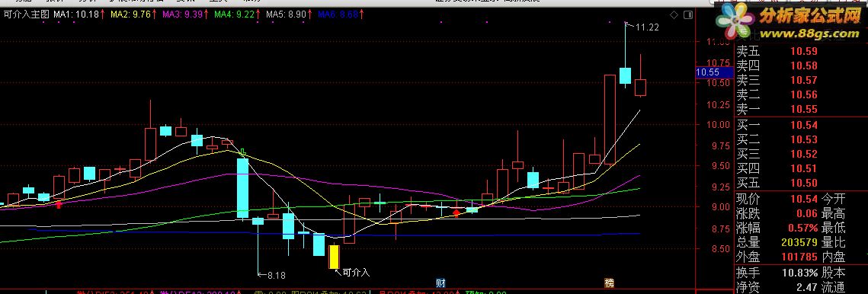Click the blue 财 marker on timeline
This screenshot has width=868, height=294.
[441, 283]
